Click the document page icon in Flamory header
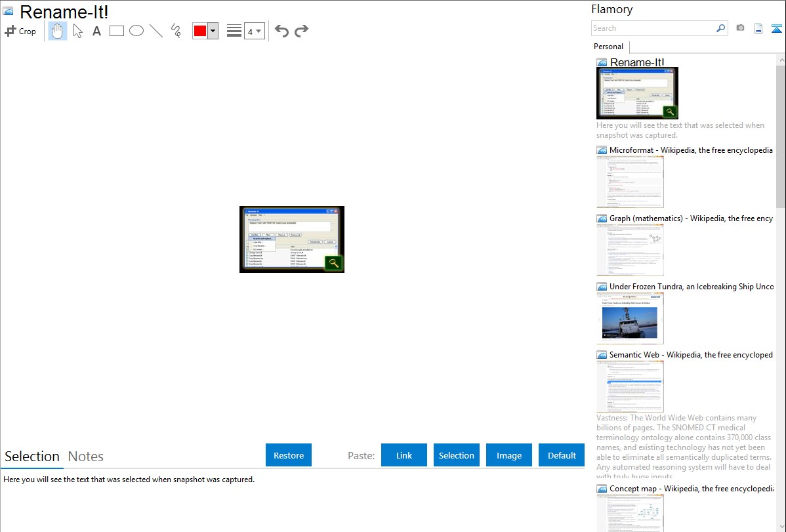Image resolution: width=786 pixels, height=532 pixels. pos(758,28)
